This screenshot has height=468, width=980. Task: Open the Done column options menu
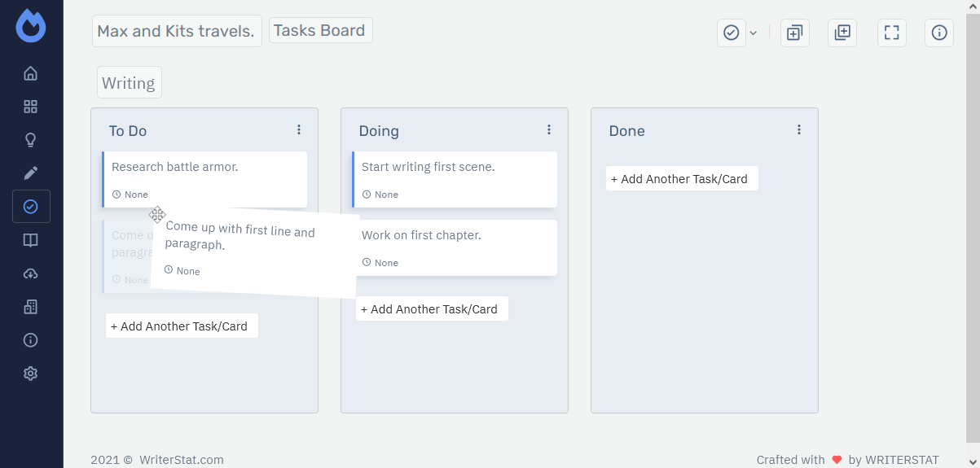click(799, 129)
